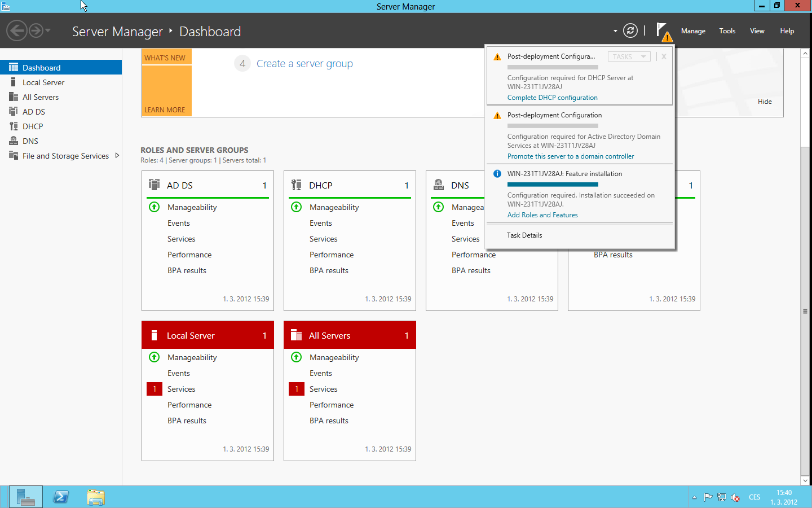Open Events in the AD DS tile
This screenshot has height=508, width=812.
tap(179, 223)
